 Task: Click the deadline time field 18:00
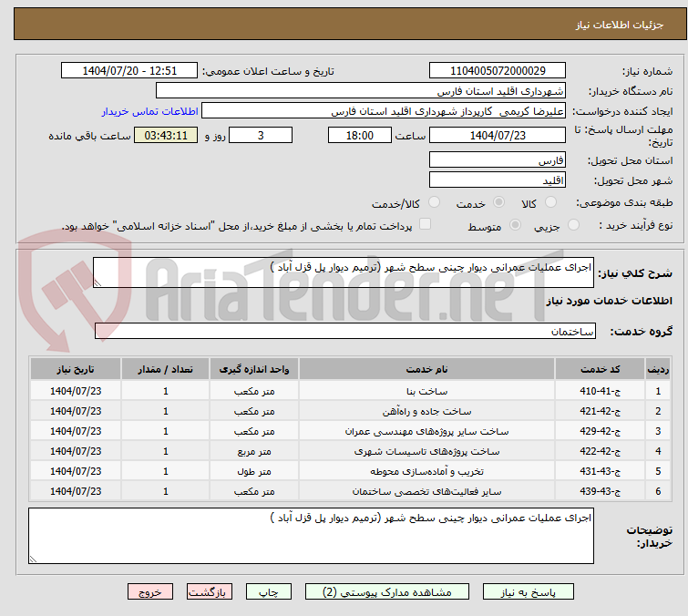click(x=359, y=135)
